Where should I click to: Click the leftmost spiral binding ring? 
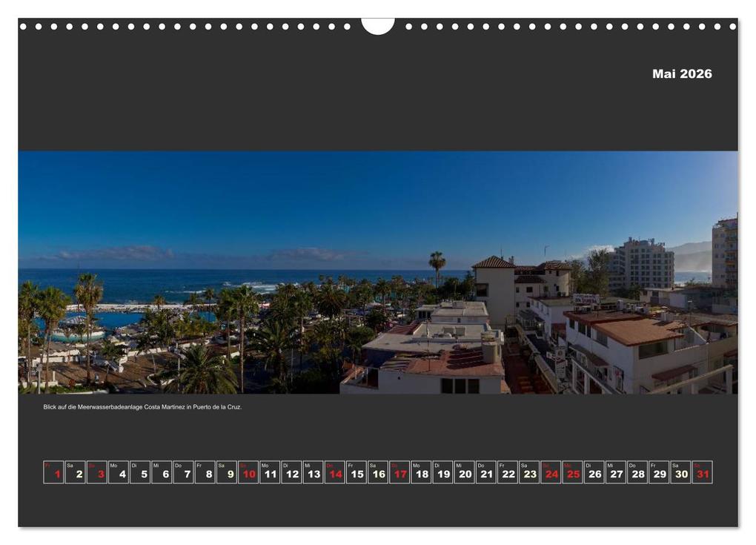point(22,28)
